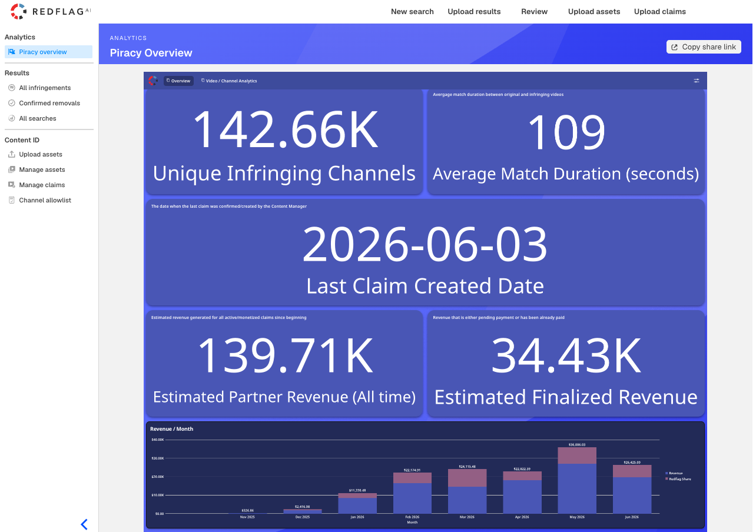Click the Confirmed removals checkmark icon
Viewport: 756px width, 532px height.
point(12,103)
